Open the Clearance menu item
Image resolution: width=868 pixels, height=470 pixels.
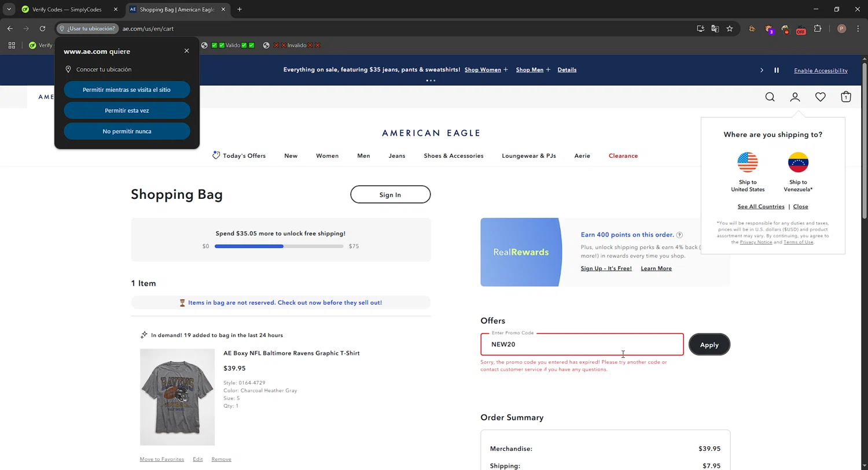click(623, 156)
